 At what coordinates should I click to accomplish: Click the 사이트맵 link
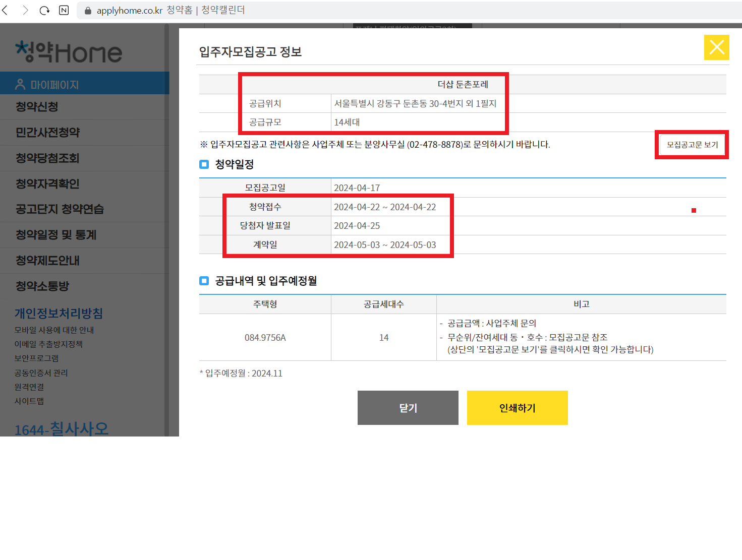point(29,401)
